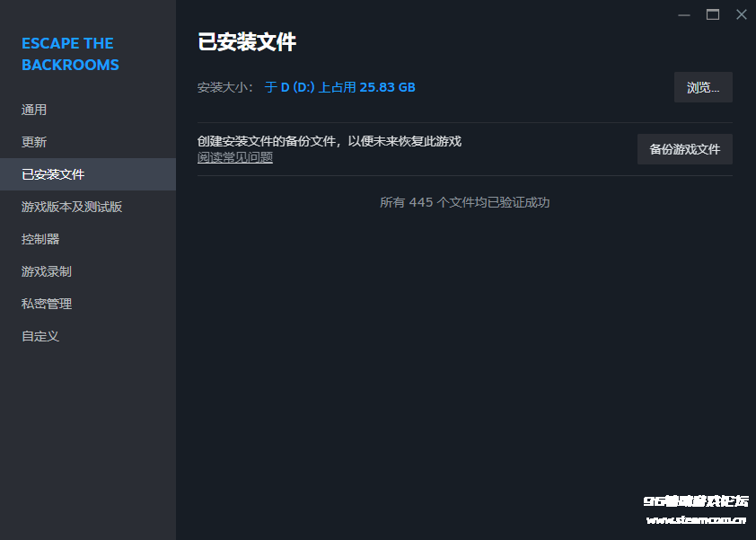Click the install size text 25.83 GB

tap(387, 87)
